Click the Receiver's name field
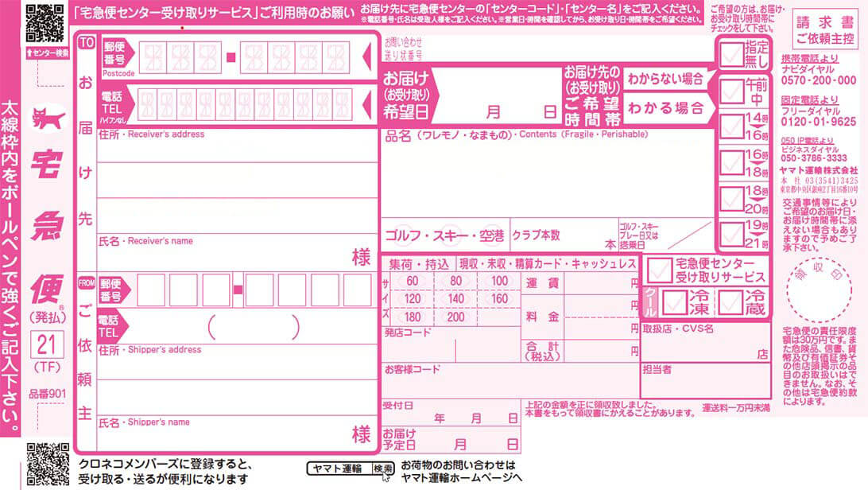868x490 pixels. point(238,253)
